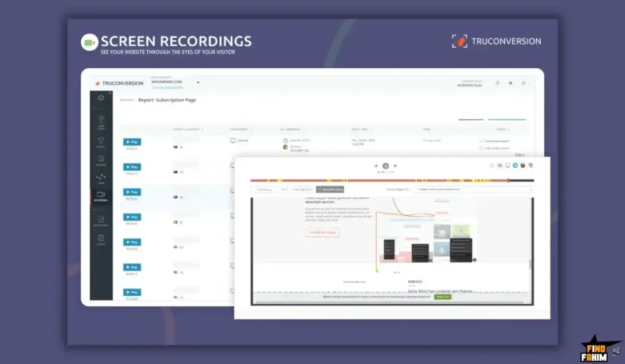Select the Recordings sidebar icon
Viewport: 625px width, 364px height.
[x=101, y=196]
